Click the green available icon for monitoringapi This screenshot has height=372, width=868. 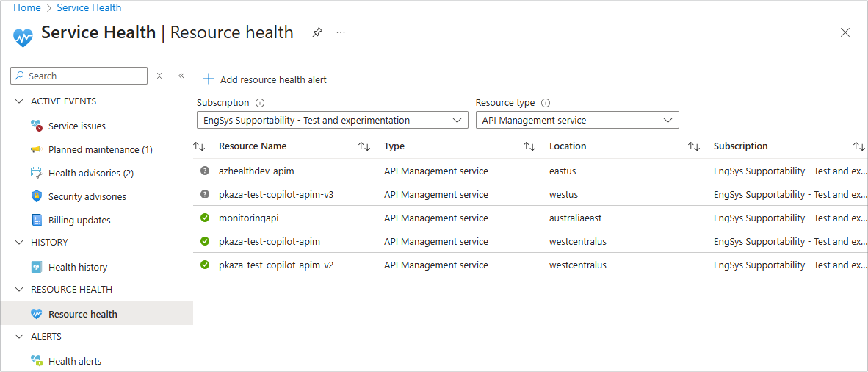click(205, 218)
